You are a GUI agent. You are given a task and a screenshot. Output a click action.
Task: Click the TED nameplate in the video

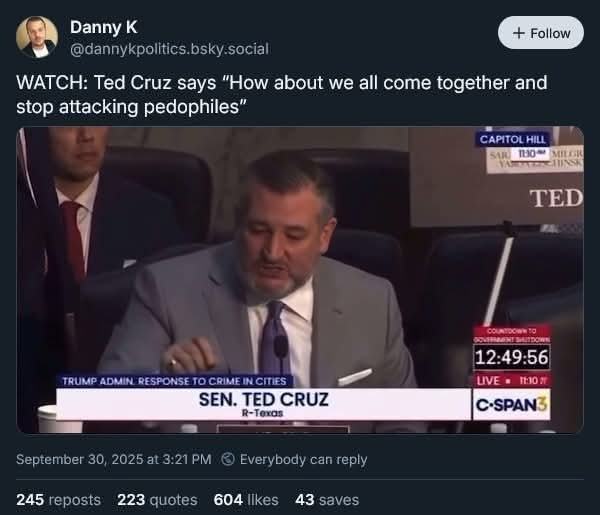click(x=556, y=198)
